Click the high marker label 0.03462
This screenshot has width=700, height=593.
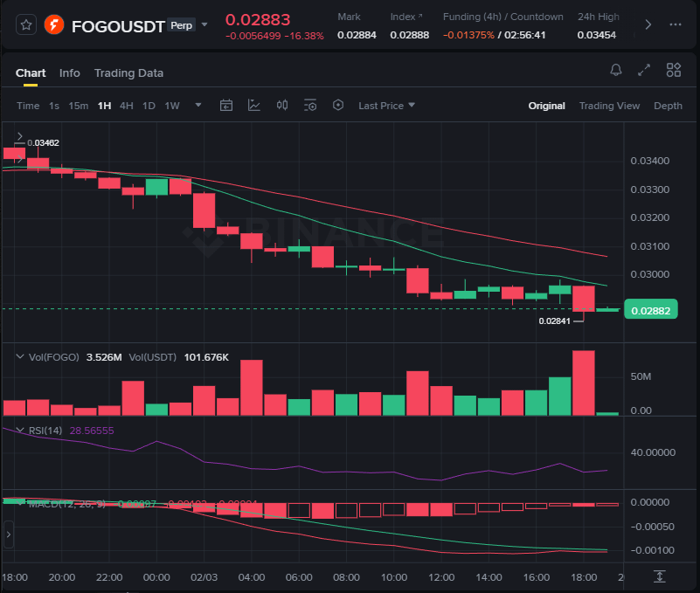[43, 142]
